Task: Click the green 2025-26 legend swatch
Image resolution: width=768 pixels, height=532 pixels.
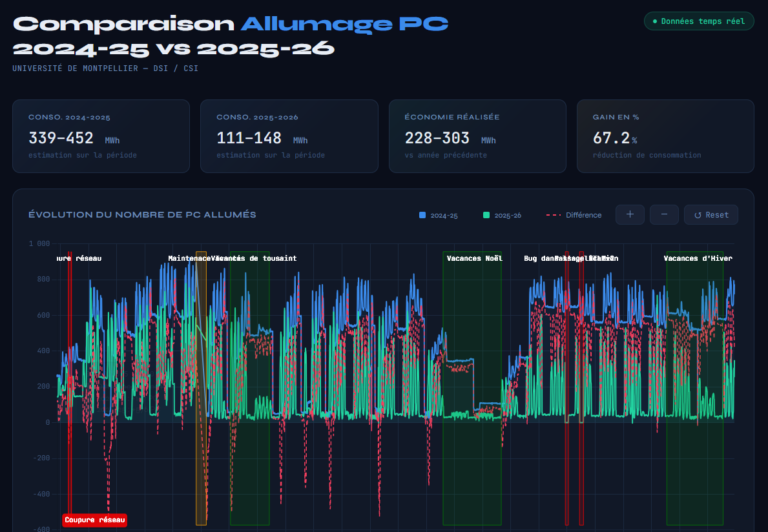Action: click(x=486, y=216)
